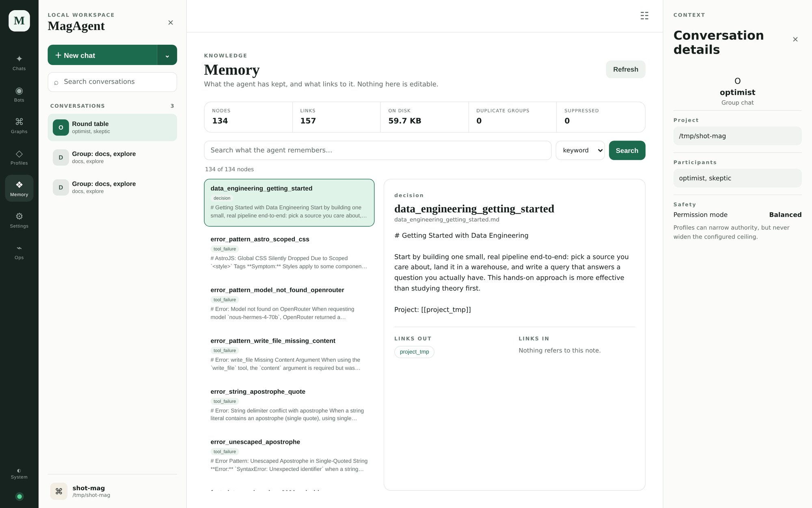812x508 pixels.
Task: Close the Conversation details panel
Action: point(795,39)
